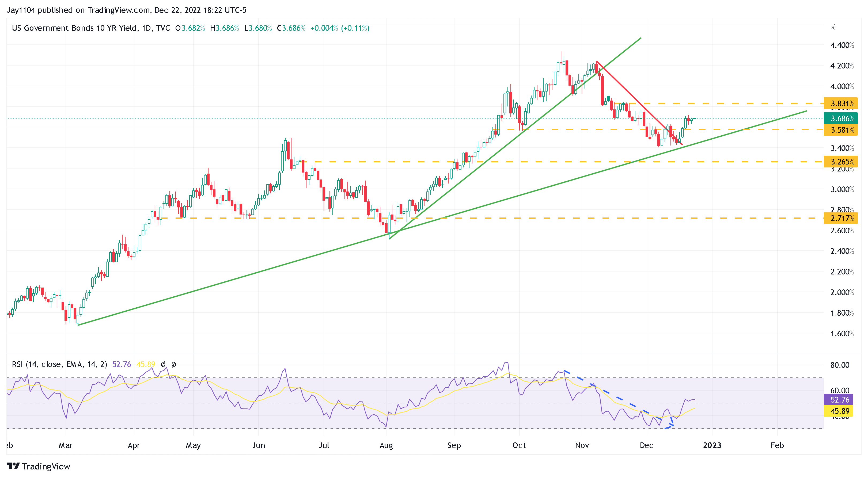
Task: Click the 2.000% price axis label
Action: 842,292
